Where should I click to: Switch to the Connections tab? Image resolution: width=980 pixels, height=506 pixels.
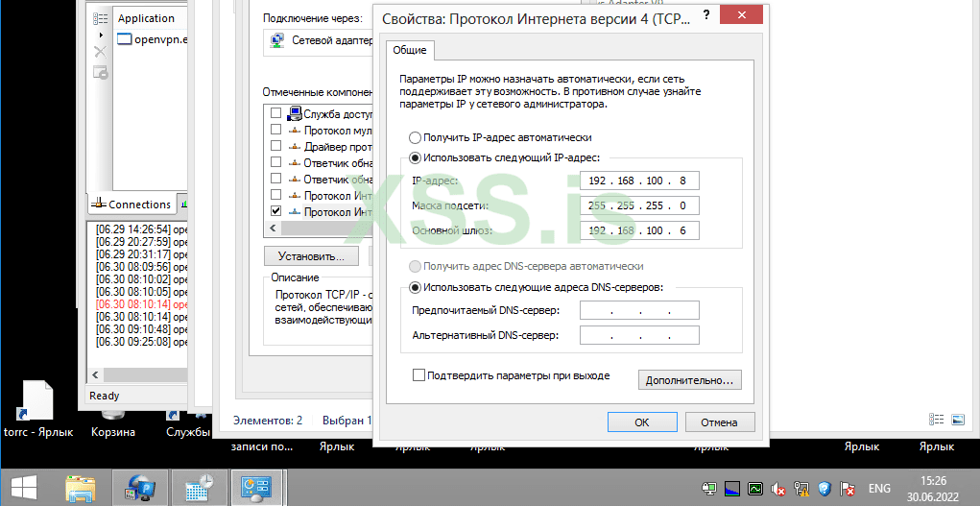pyautogui.click(x=131, y=204)
